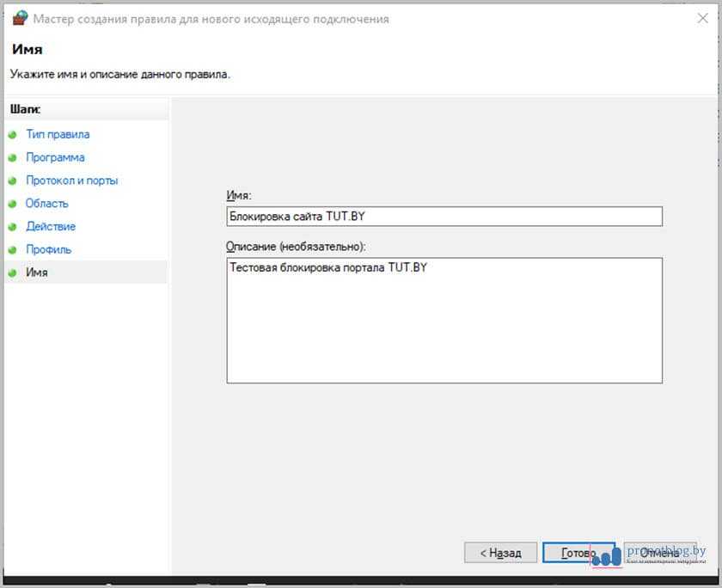This screenshot has height=588, width=722.
Task: Finish the wizard with Готово button
Action: (578, 553)
